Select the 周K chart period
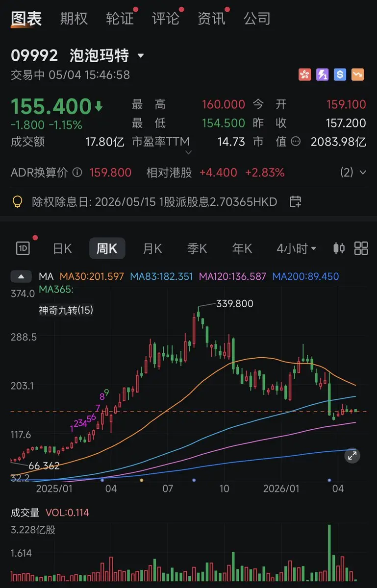Viewport: 377px width, 588px height. pos(107,248)
